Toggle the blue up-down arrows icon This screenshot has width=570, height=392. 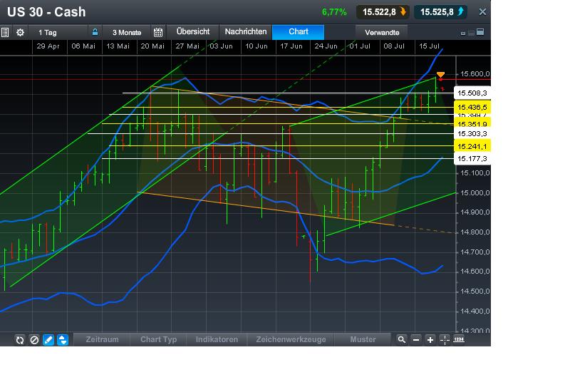[x=63, y=340]
